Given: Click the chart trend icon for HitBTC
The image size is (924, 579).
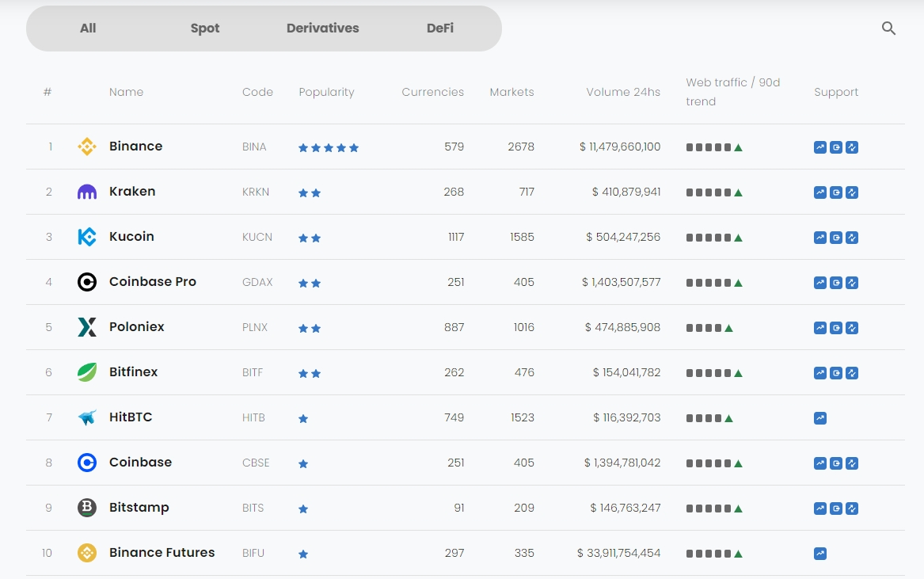Looking at the screenshot, I should coord(820,418).
